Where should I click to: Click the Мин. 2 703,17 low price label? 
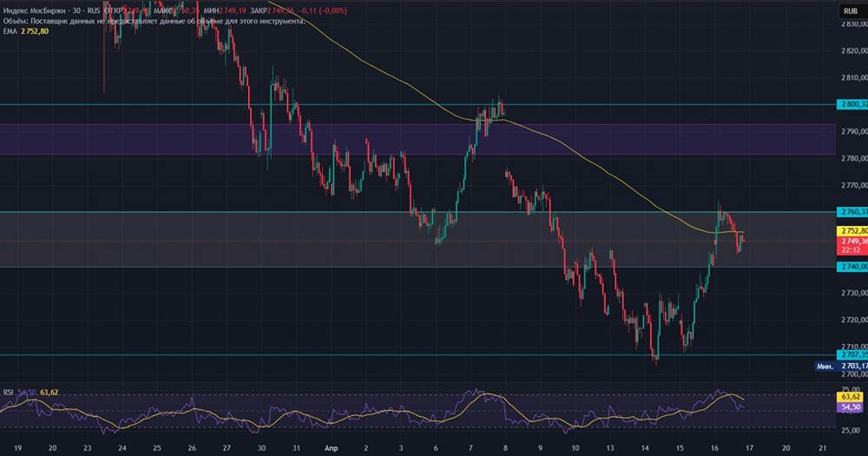[x=841, y=367]
